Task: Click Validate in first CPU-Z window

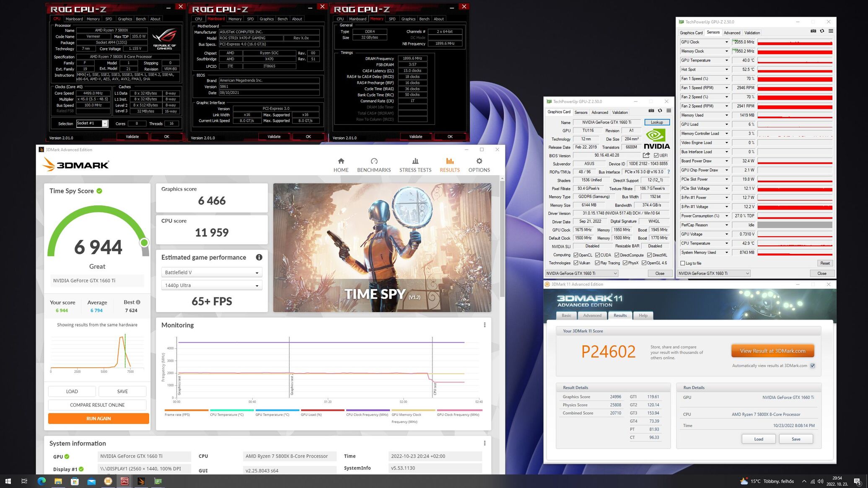Action: click(x=132, y=137)
